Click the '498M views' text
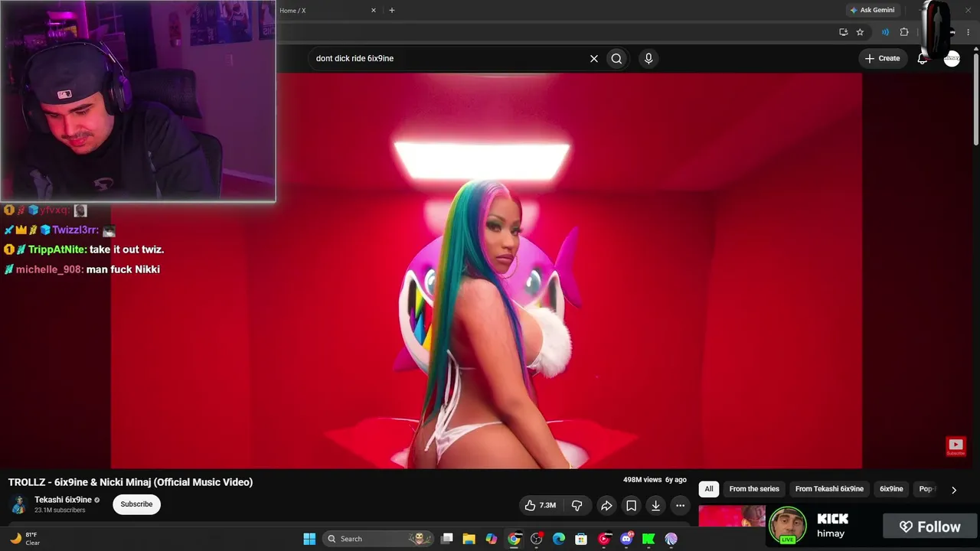 [x=642, y=480]
